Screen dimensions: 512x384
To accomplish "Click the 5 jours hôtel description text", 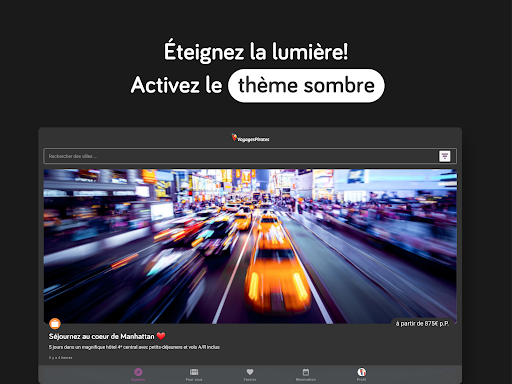I will 134,347.
